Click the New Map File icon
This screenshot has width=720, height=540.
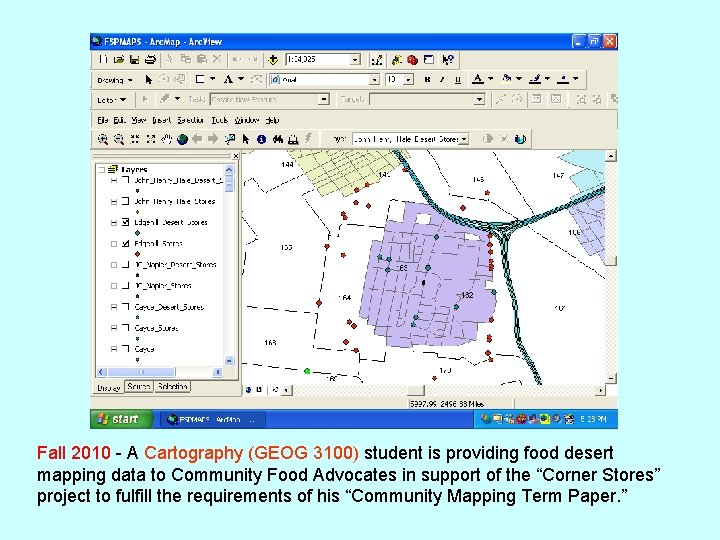(103, 59)
